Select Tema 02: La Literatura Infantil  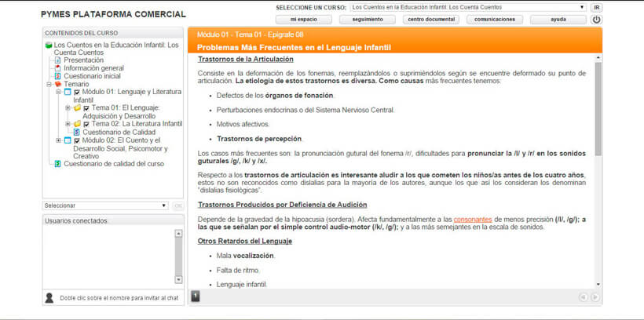coord(137,124)
